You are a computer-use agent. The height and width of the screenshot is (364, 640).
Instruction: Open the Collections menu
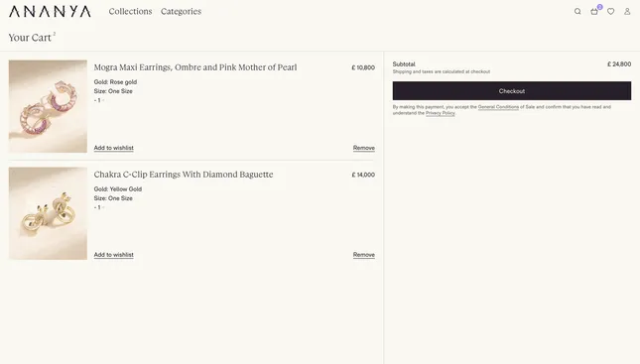[x=130, y=12]
